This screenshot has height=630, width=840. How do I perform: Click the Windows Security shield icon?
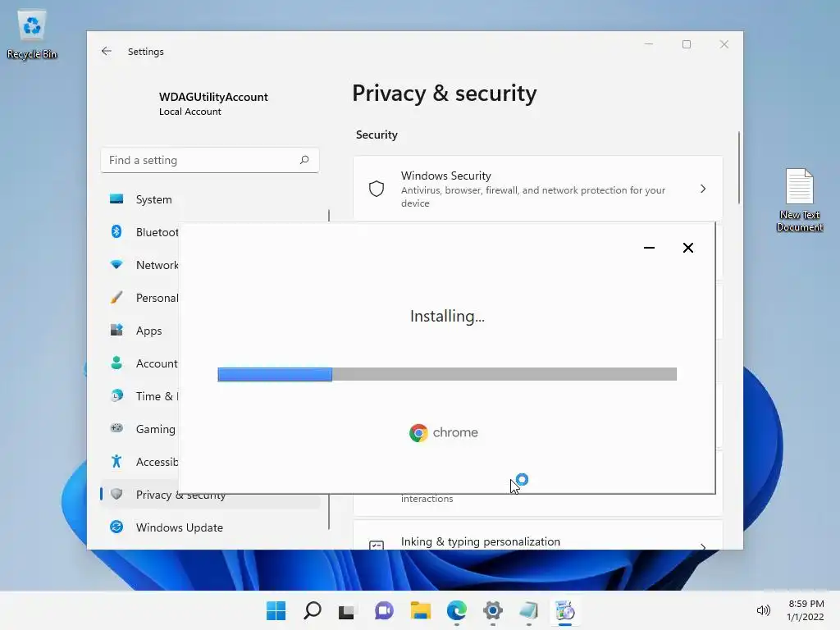[x=377, y=189]
